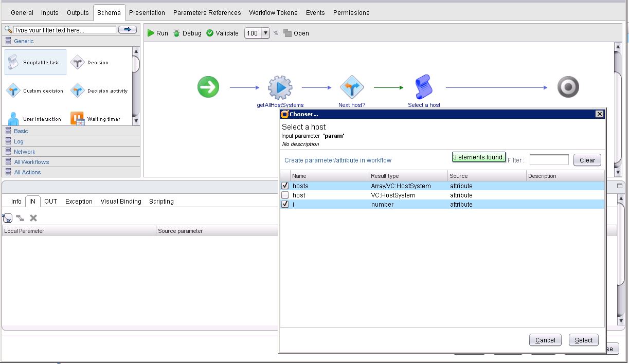629x364 pixels.
Task: Click the workflow end node
Action: [x=568, y=87]
